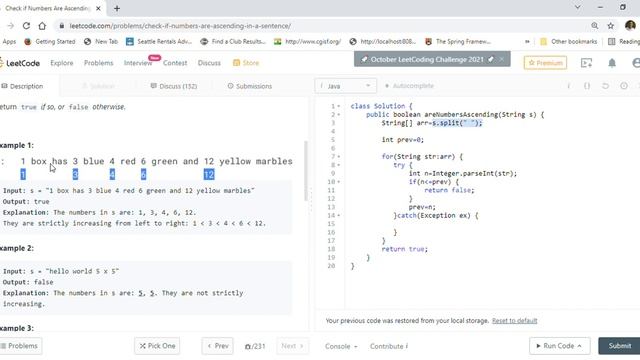Open the Explore menu
The image size is (640, 360).
62,63
